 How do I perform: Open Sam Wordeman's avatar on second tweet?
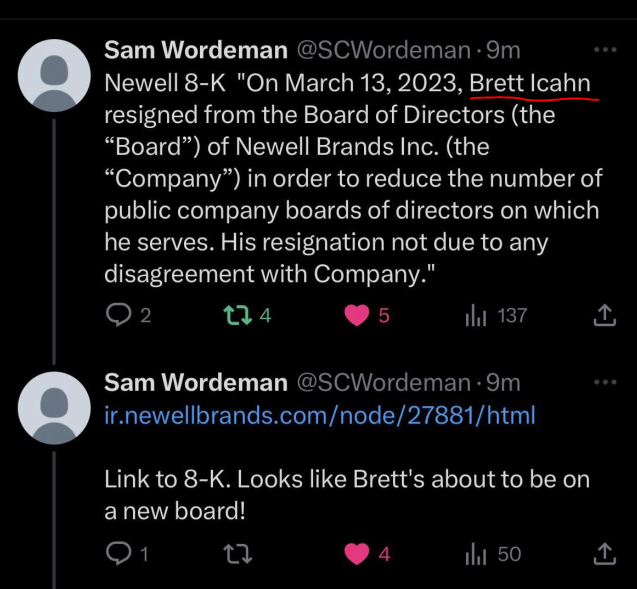click(56, 407)
